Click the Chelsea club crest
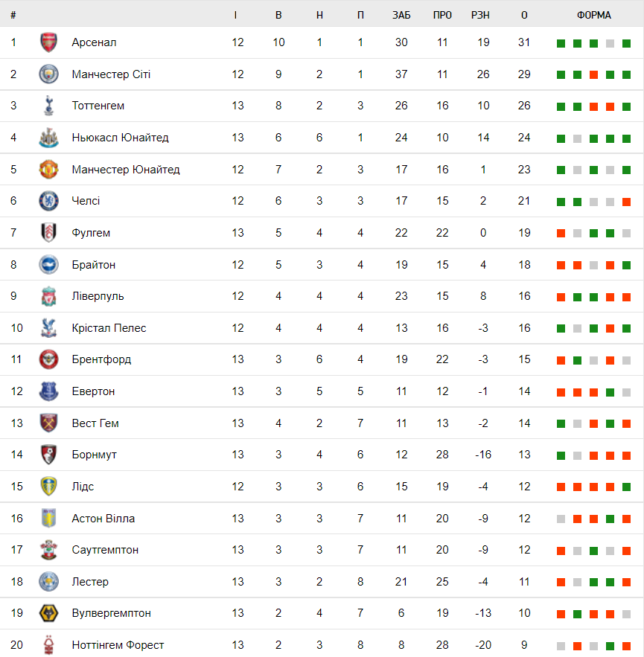This screenshot has height=657, width=644. 48,201
